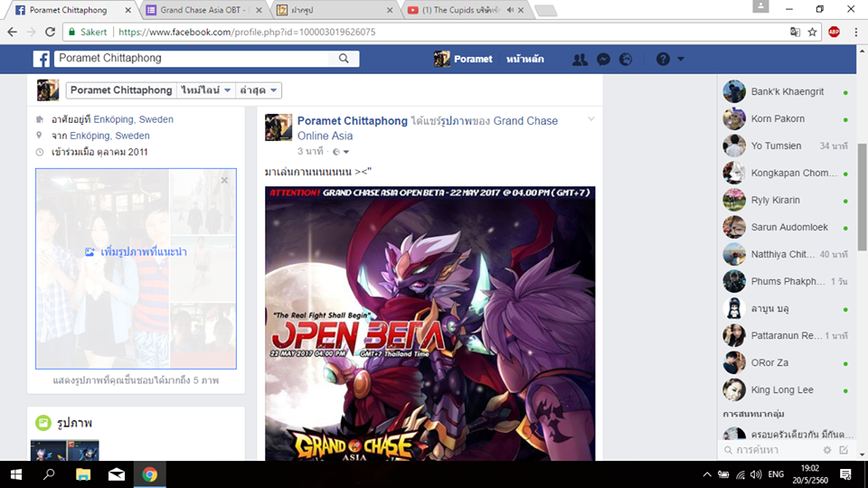868x488 pixels.
Task: Open chat with Yo Tumsien
Action: (x=786, y=146)
